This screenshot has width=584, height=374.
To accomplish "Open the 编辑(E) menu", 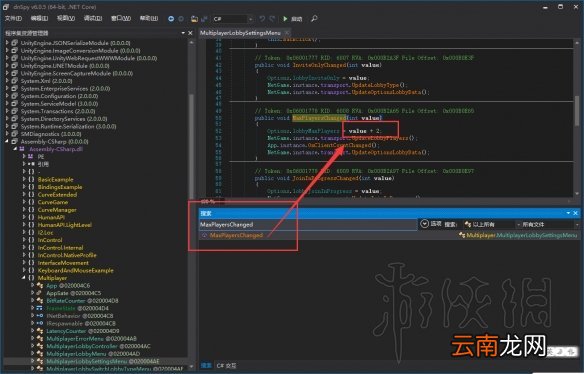I will point(39,18).
